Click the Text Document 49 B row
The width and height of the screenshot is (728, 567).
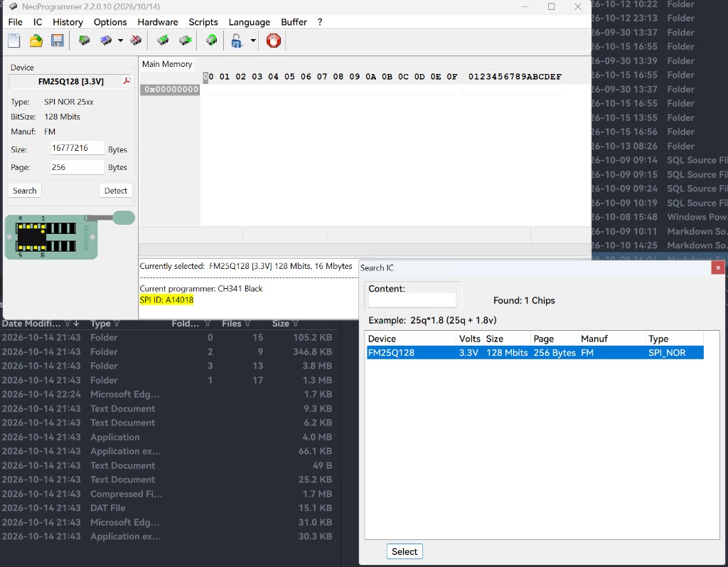pos(167,465)
